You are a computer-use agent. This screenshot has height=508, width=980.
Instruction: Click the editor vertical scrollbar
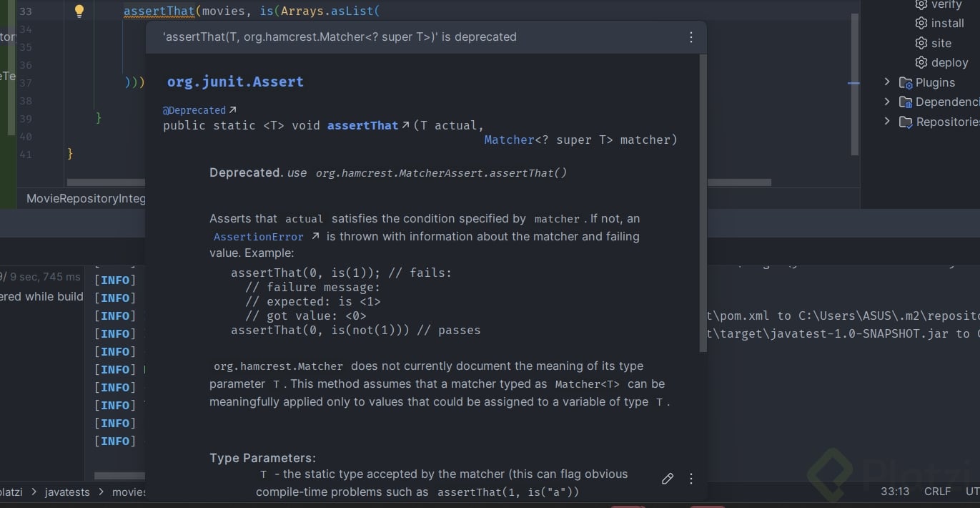coord(855,84)
